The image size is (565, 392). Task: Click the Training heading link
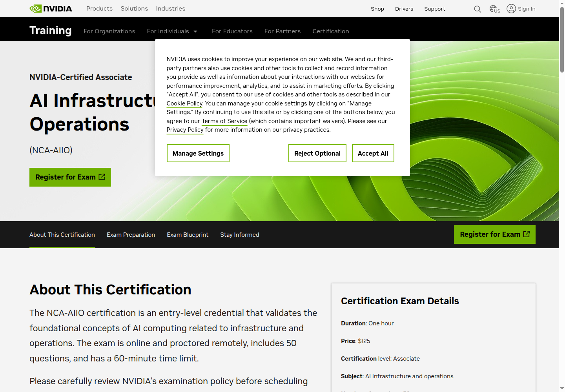pyautogui.click(x=51, y=31)
